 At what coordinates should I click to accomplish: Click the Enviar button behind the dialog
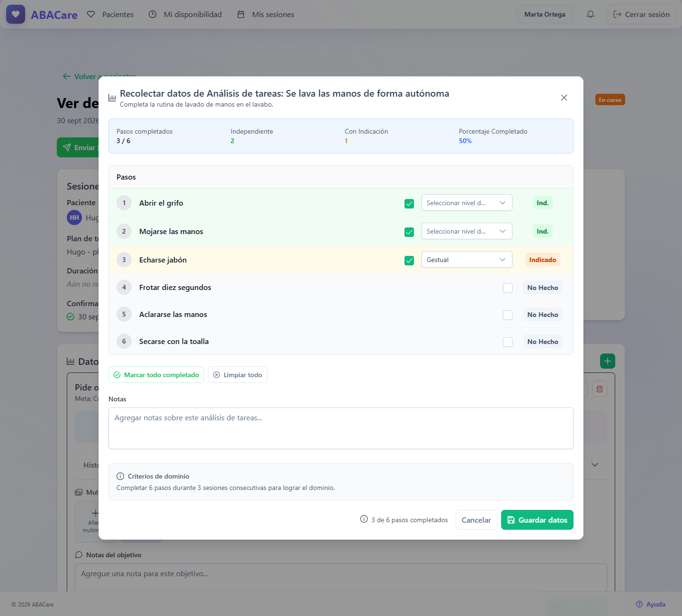point(78,147)
